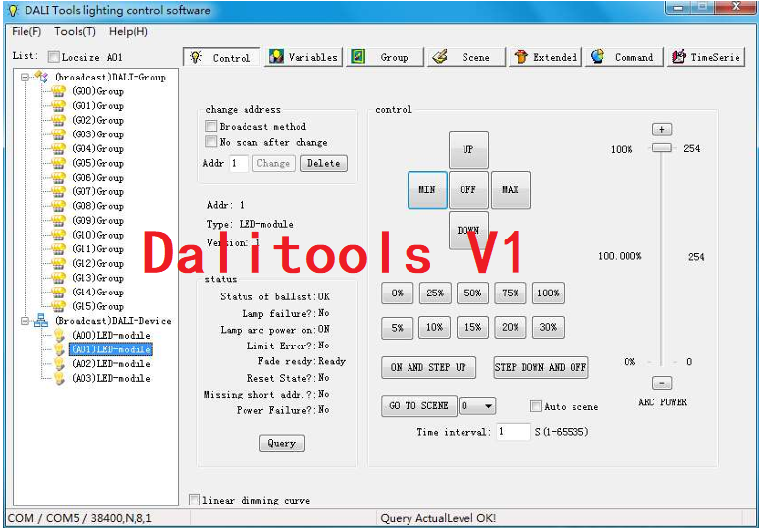Collapse the Broadcast DALI-Device tree node
Screen dimensions: 764x532
pos(26,321)
